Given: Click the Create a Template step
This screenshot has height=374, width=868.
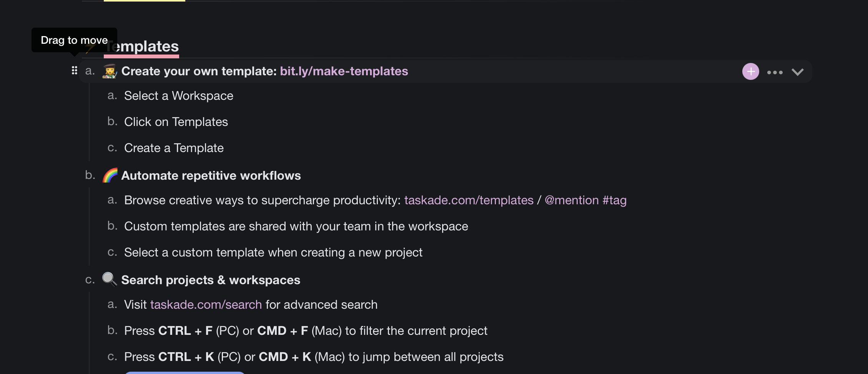Looking at the screenshot, I should coord(174,148).
